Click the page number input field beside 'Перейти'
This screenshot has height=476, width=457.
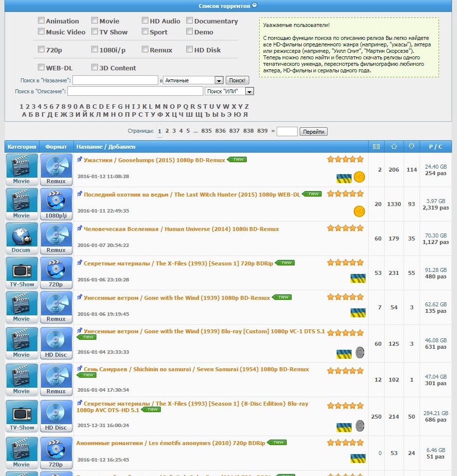[x=287, y=132]
